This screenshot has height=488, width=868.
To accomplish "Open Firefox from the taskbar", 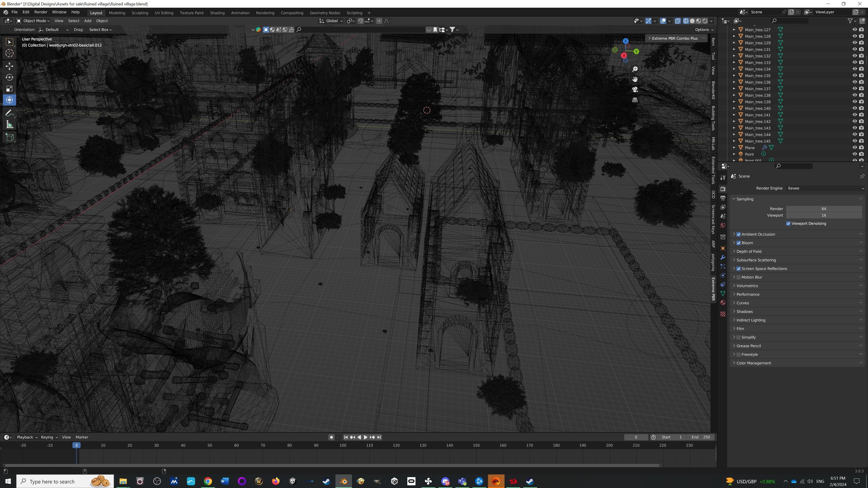I will pyautogui.click(x=276, y=481).
